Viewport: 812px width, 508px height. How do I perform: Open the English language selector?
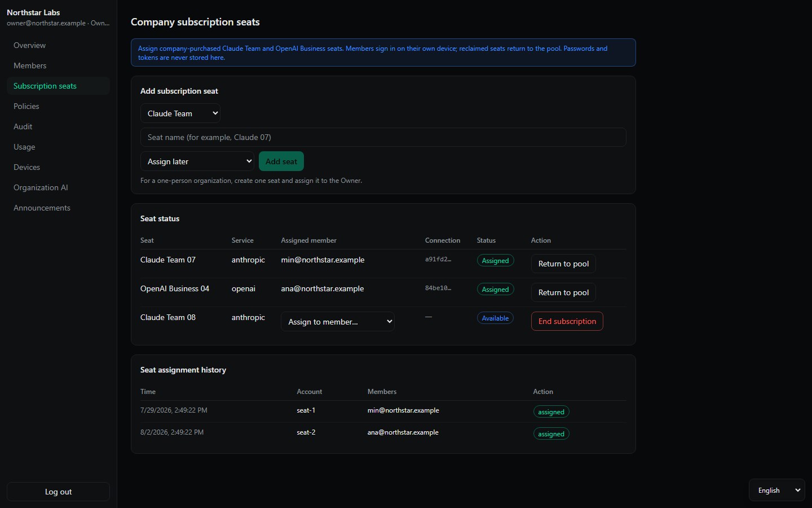[777, 491]
